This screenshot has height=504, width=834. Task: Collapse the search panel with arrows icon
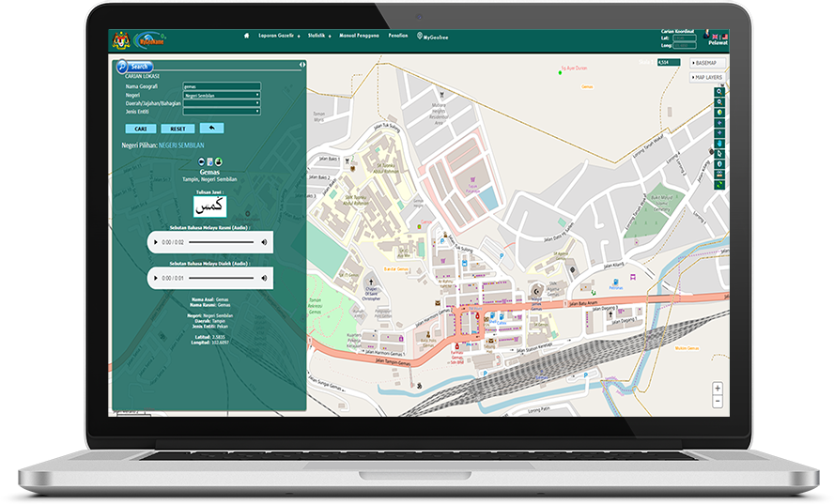302,65
